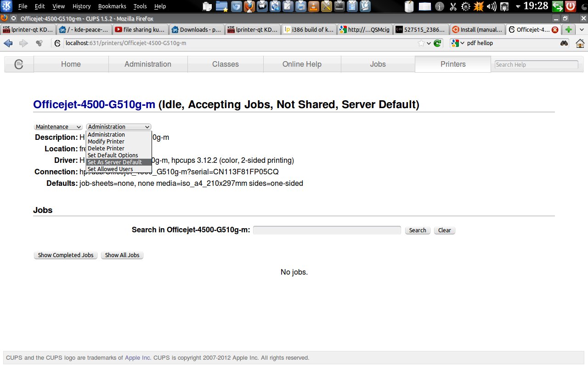Click the binoculars search icon
The width and height of the screenshot is (588, 368).
pos(564,43)
